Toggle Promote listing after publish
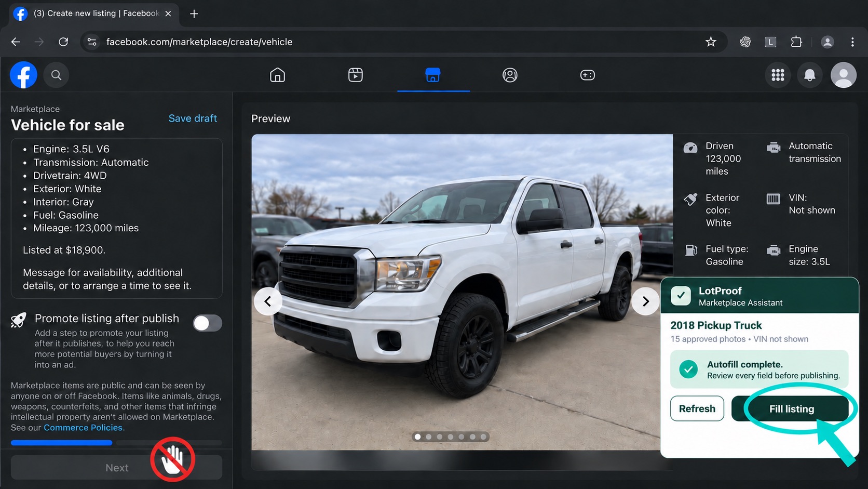 [x=208, y=323]
